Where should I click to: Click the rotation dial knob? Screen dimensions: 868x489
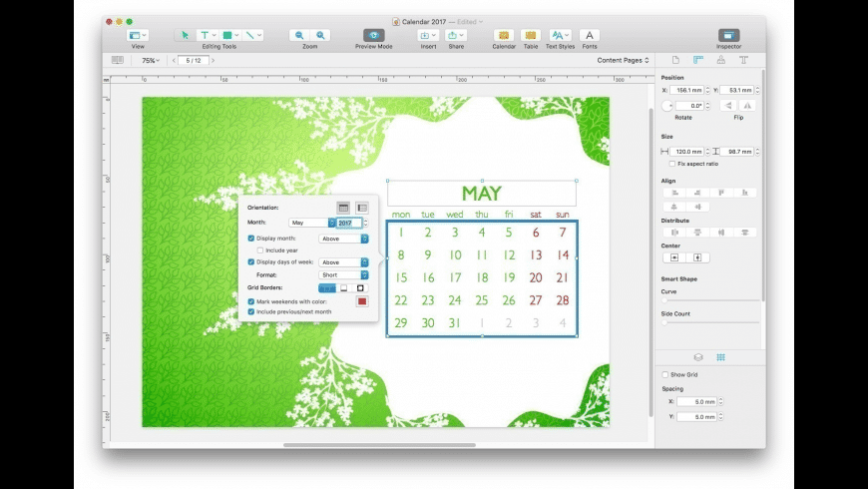pyautogui.click(x=667, y=105)
